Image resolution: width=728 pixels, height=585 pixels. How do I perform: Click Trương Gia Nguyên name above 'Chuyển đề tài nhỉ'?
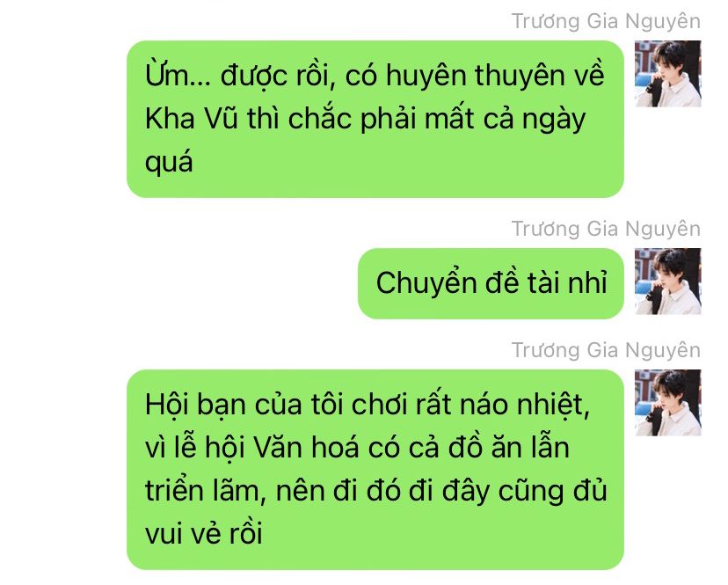606,229
